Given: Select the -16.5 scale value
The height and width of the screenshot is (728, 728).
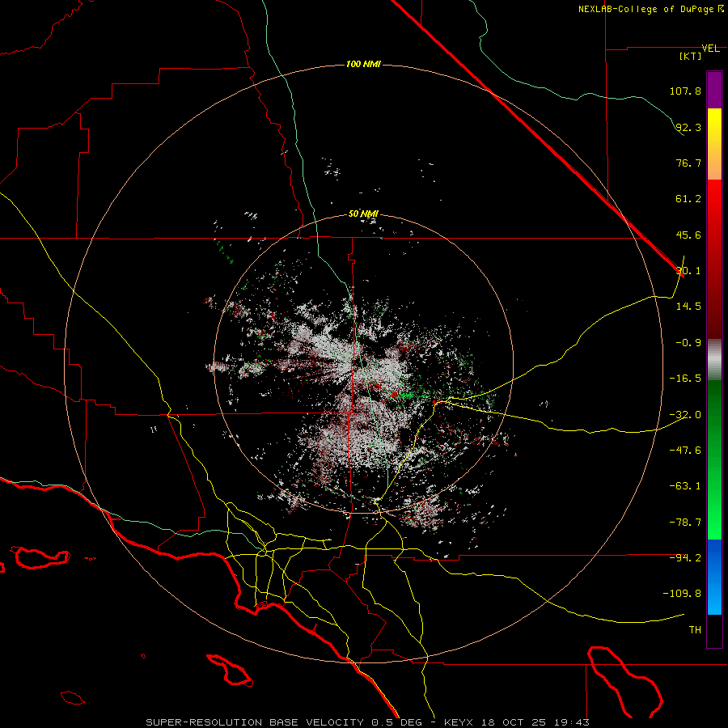Looking at the screenshot, I should tap(685, 379).
